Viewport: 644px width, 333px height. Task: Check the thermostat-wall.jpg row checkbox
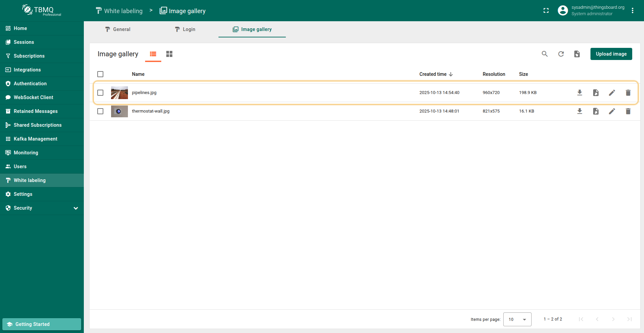tap(100, 111)
